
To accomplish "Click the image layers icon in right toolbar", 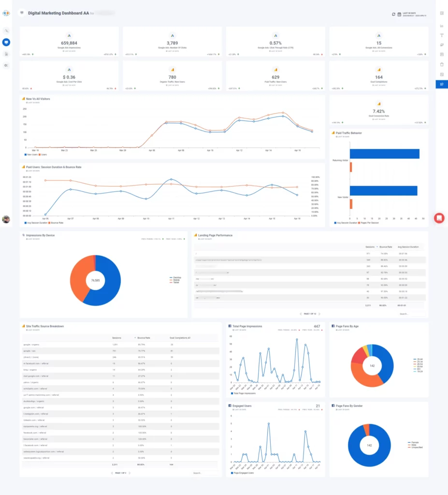I will click(x=442, y=45).
